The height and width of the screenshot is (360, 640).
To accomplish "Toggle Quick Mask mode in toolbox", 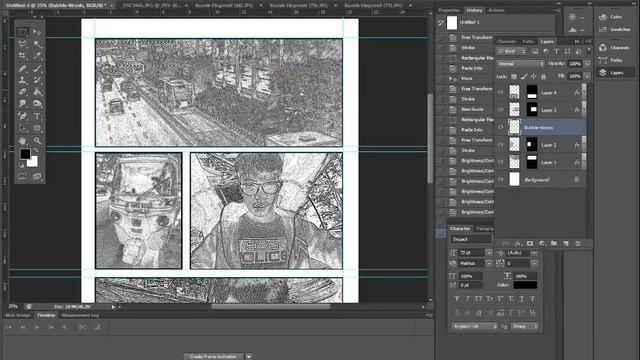I will click(22, 176).
